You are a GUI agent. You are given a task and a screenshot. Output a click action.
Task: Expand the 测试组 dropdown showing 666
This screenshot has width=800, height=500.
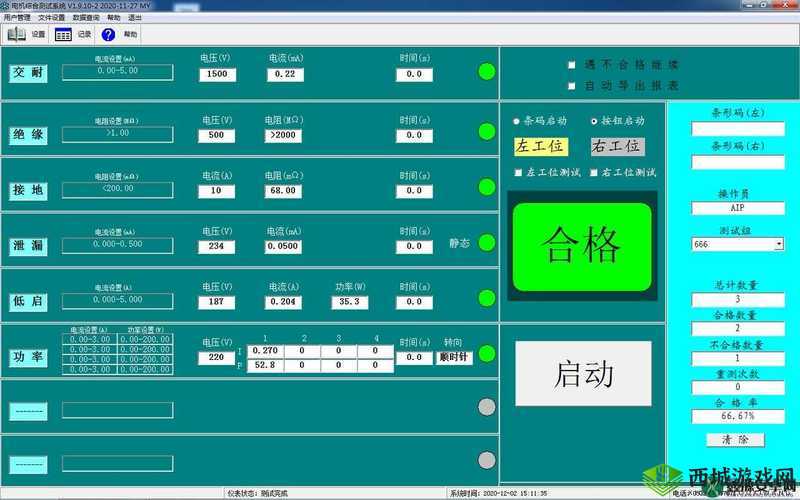pos(779,244)
